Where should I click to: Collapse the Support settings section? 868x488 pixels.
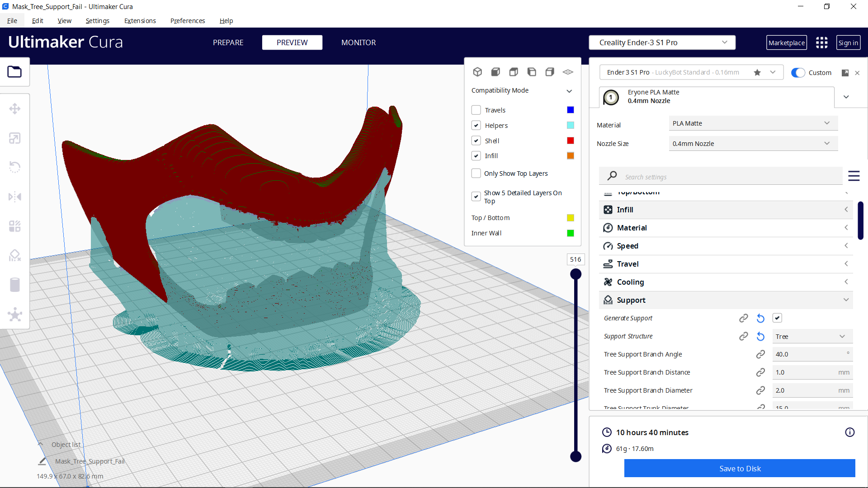(x=726, y=300)
